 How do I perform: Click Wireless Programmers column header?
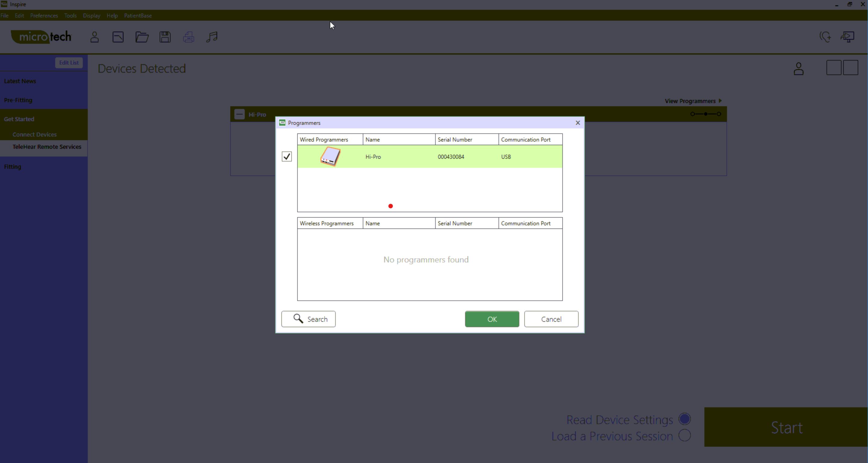[x=330, y=223]
